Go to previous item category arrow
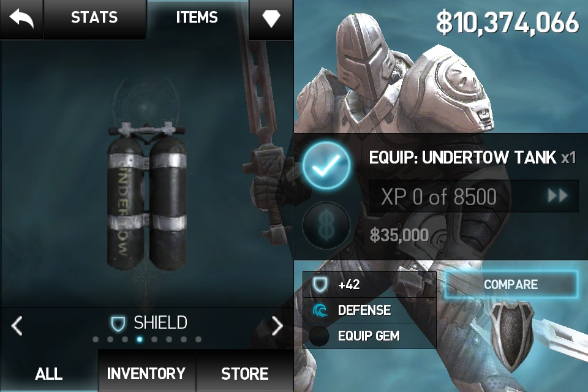This screenshot has width=588, height=392. 17,326
